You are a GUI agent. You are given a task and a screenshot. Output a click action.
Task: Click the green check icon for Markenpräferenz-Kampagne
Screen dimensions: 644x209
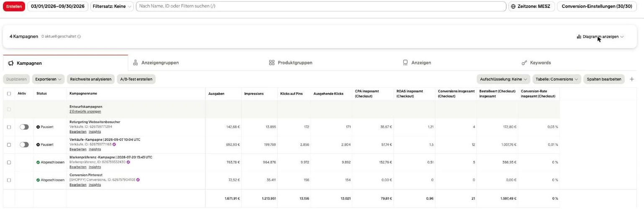[38, 162]
